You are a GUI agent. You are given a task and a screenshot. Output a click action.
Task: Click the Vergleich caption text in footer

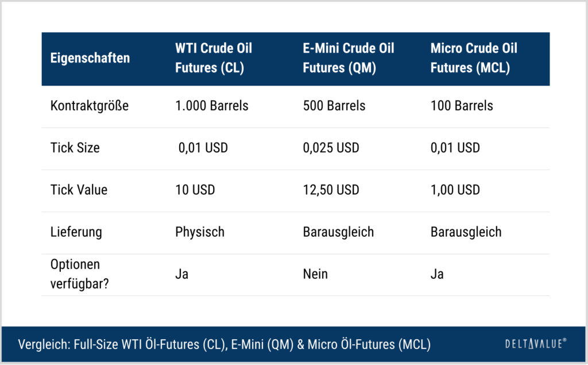tap(225, 344)
